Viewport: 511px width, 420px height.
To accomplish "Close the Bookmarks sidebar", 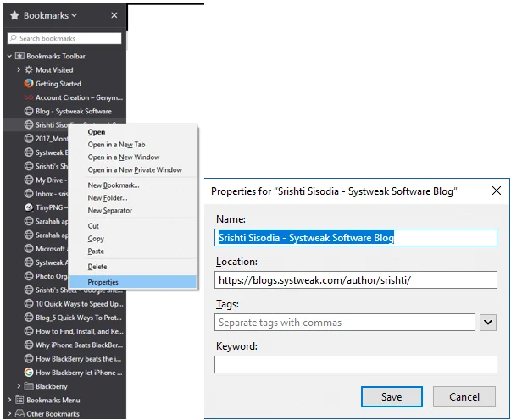I will pos(114,15).
